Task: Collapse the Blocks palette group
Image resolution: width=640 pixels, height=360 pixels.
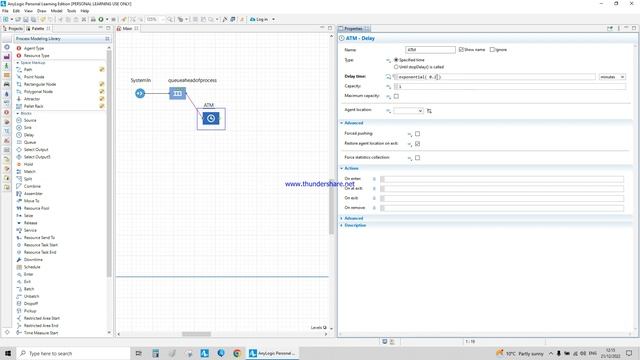Action: pos(18,113)
